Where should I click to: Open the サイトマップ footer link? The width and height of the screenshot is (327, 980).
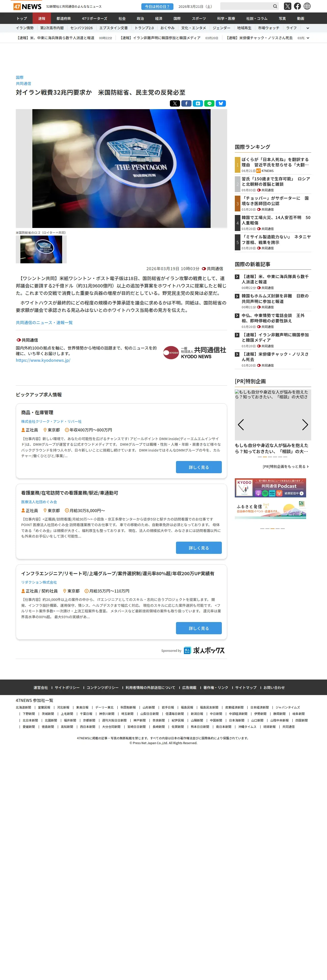[x=246, y=688]
